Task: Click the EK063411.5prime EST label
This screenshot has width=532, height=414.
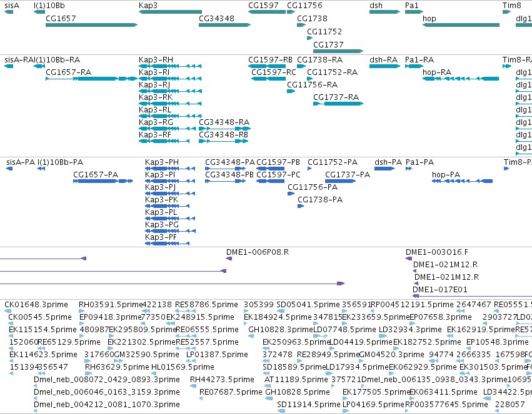Action: [x=443, y=392]
